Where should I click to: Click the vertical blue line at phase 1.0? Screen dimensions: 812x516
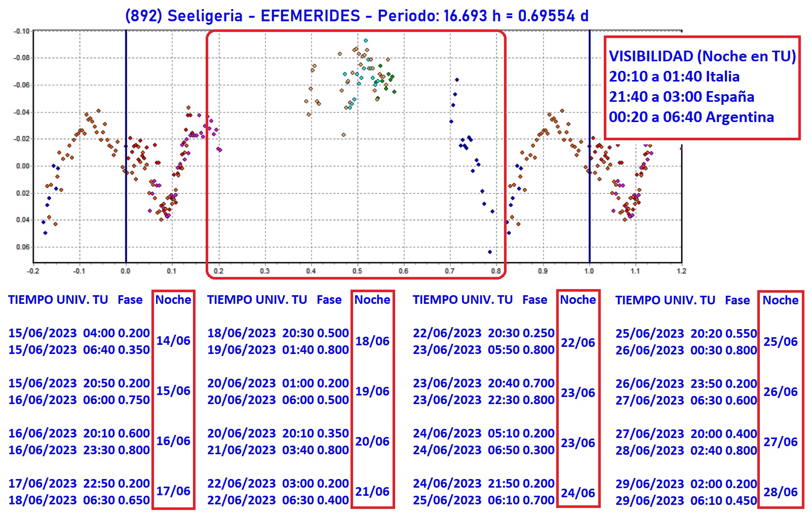(590, 147)
